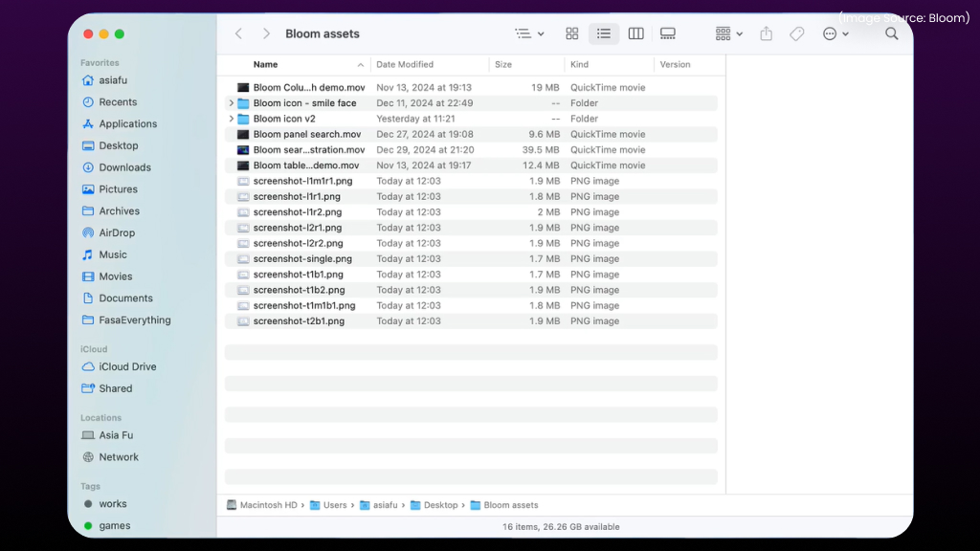Image resolution: width=980 pixels, height=551 pixels.
Task: Expand the Bloom icon - smile face folder
Action: (232, 103)
